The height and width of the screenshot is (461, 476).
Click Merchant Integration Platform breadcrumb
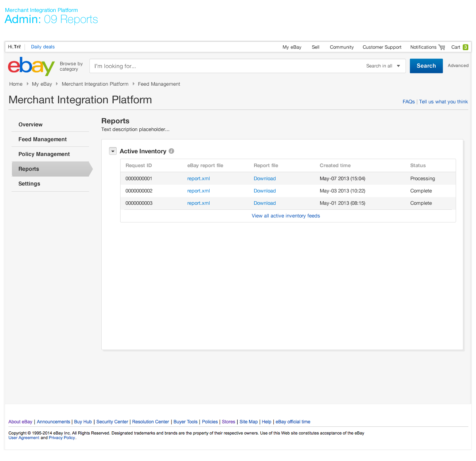[95, 84]
